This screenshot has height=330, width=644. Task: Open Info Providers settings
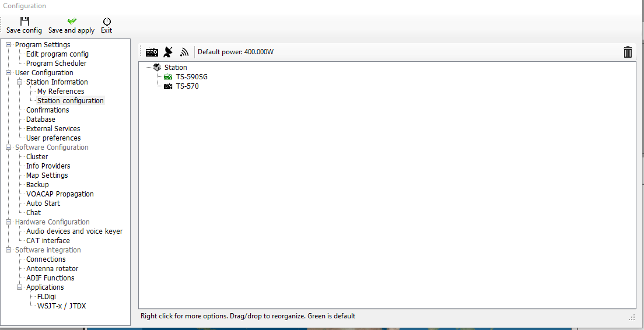[x=48, y=166]
